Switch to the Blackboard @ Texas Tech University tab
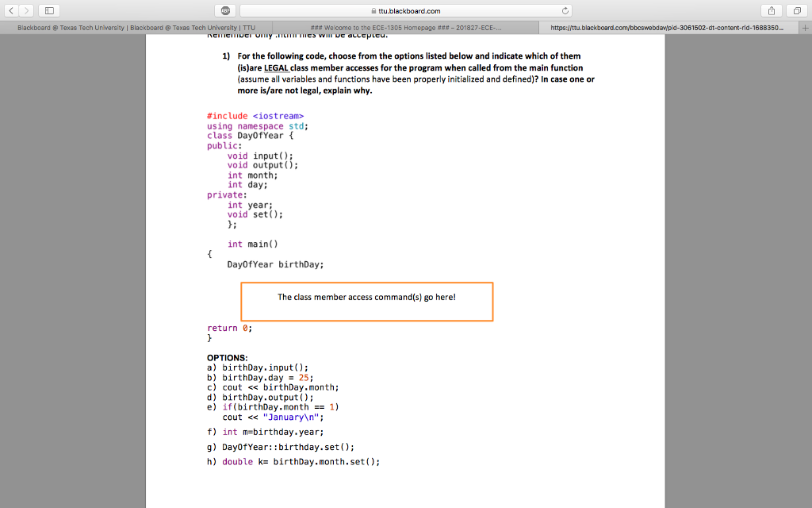Image resolution: width=812 pixels, height=508 pixels. coord(135,26)
